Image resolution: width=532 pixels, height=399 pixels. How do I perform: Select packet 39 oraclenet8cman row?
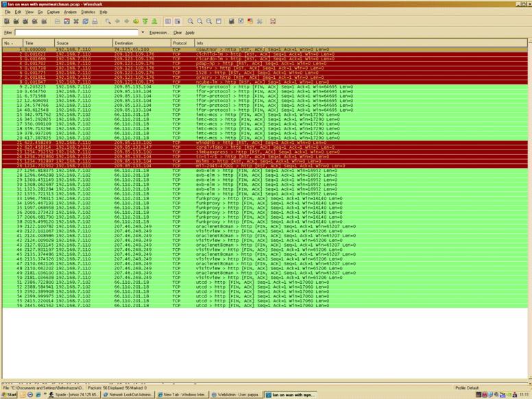(265, 226)
